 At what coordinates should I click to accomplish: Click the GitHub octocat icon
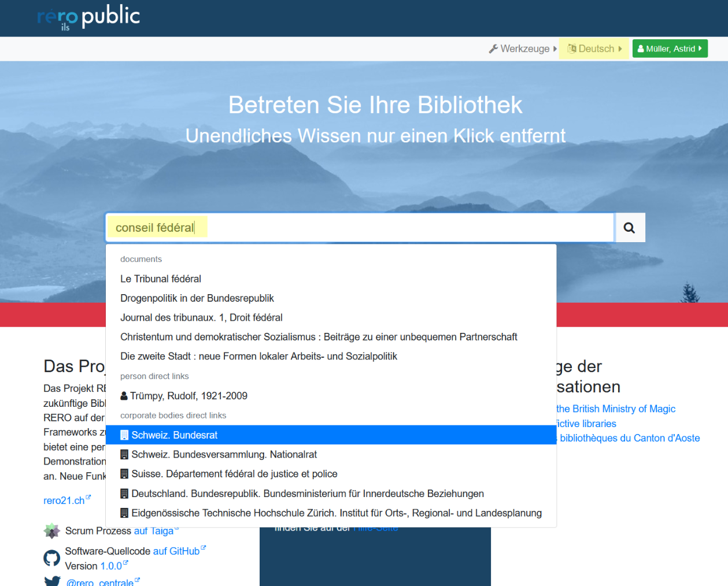click(51, 558)
